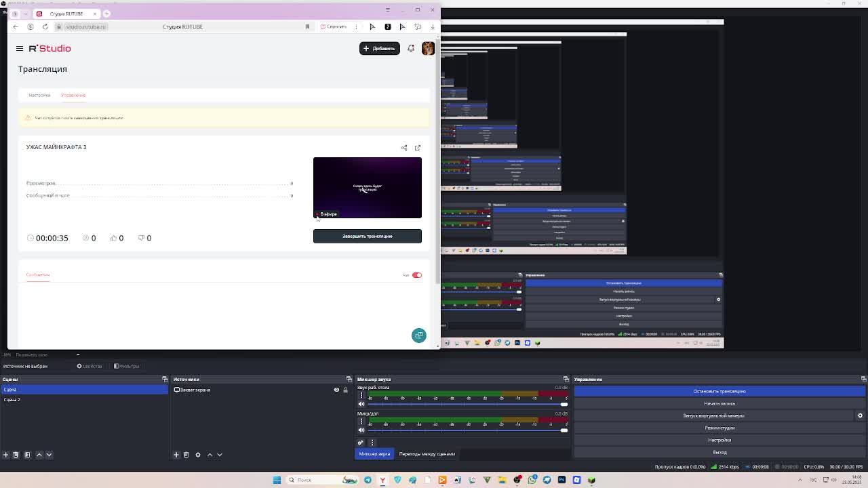Click the OBS Настройки control button
This screenshot has width=868, height=488.
(719, 440)
